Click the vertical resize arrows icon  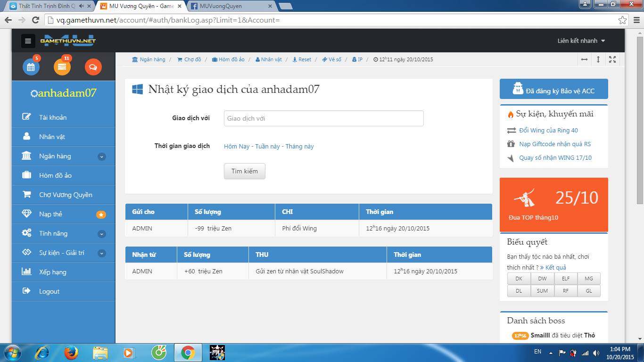pos(598,59)
